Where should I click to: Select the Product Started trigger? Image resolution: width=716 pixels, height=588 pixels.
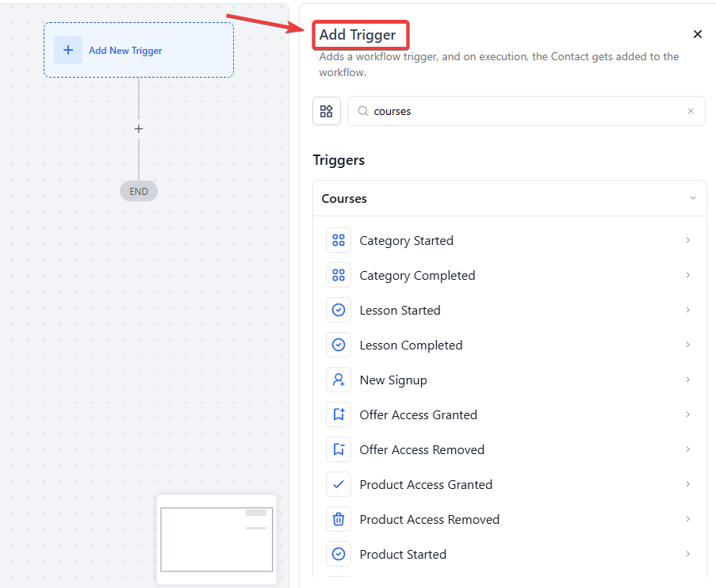pyautogui.click(x=403, y=554)
